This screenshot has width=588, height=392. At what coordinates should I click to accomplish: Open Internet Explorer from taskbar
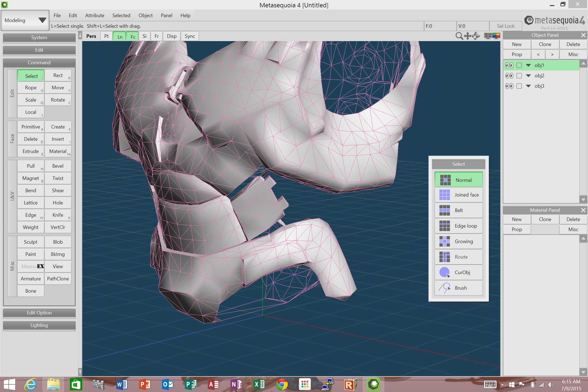tap(30, 384)
